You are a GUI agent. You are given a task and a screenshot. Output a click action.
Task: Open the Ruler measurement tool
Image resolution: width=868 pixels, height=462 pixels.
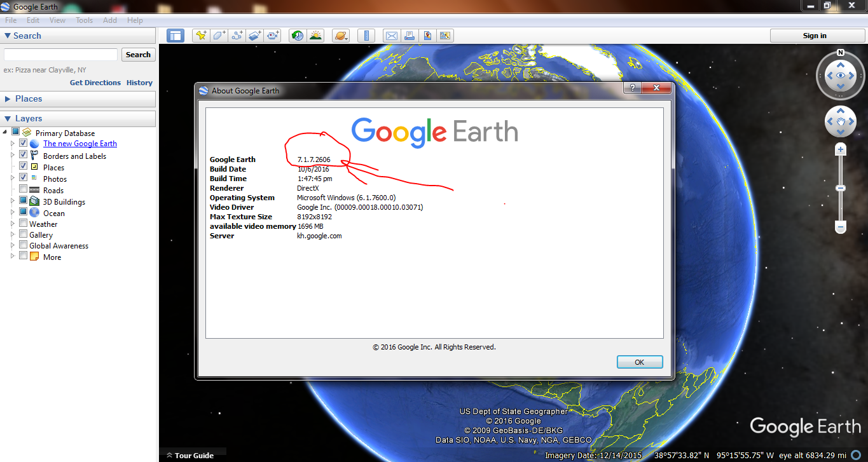(366, 36)
